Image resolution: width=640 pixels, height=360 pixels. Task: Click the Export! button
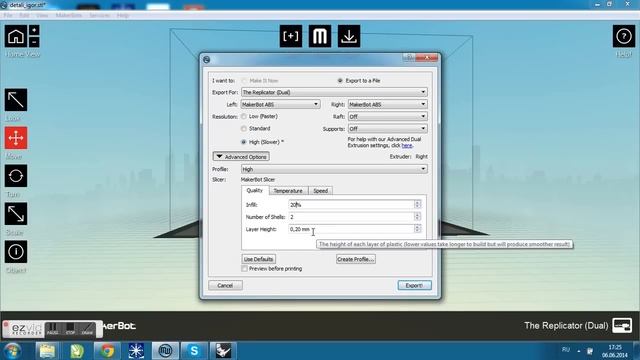pos(414,285)
